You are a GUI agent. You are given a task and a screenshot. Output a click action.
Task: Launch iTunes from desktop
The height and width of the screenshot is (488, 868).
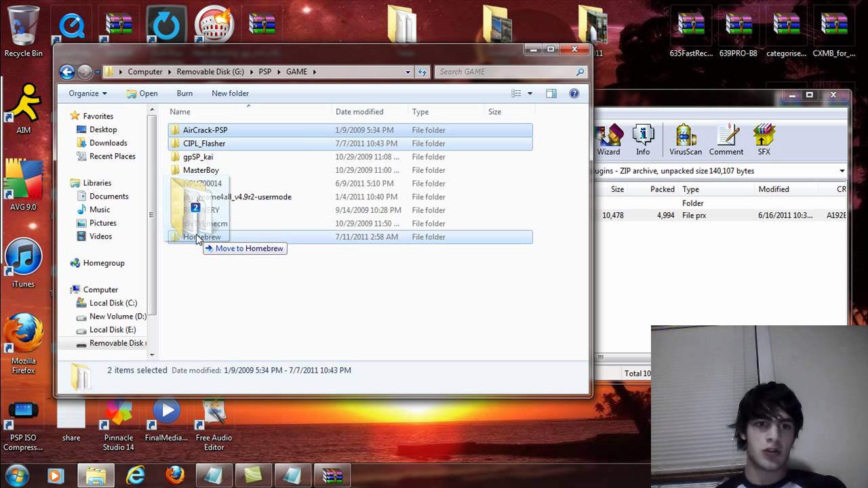[x=23, y=262]
